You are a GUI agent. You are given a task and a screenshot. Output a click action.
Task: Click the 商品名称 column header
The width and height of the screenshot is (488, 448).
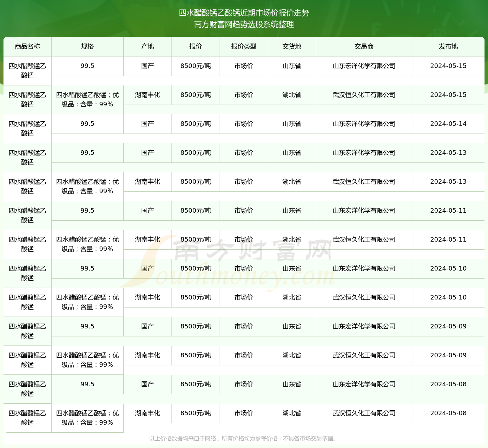(28, 46)
